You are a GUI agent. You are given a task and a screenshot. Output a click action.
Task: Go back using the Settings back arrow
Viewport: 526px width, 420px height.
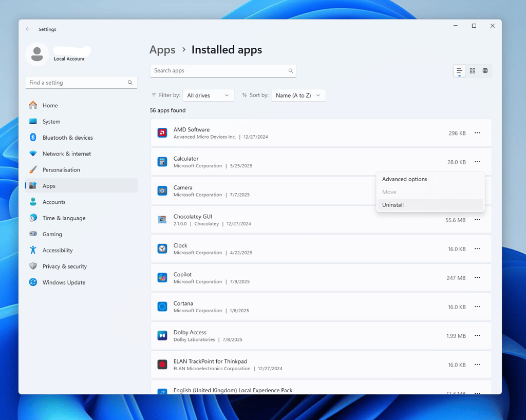tap(28, 29)
